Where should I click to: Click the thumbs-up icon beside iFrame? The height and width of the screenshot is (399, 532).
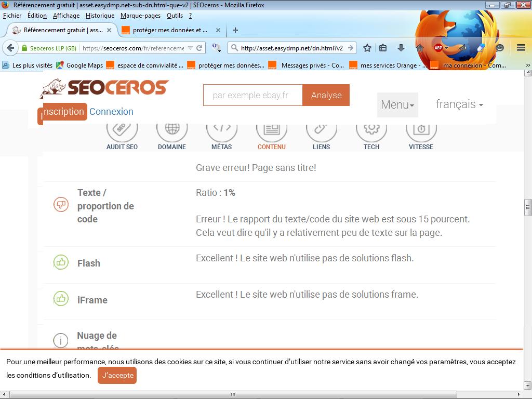[x=61, y=299]
